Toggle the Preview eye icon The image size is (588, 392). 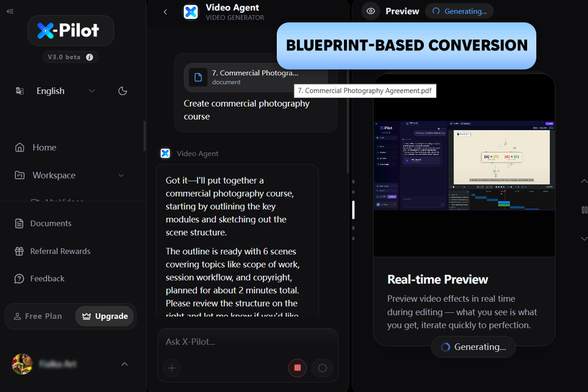(x=370, y=11)
